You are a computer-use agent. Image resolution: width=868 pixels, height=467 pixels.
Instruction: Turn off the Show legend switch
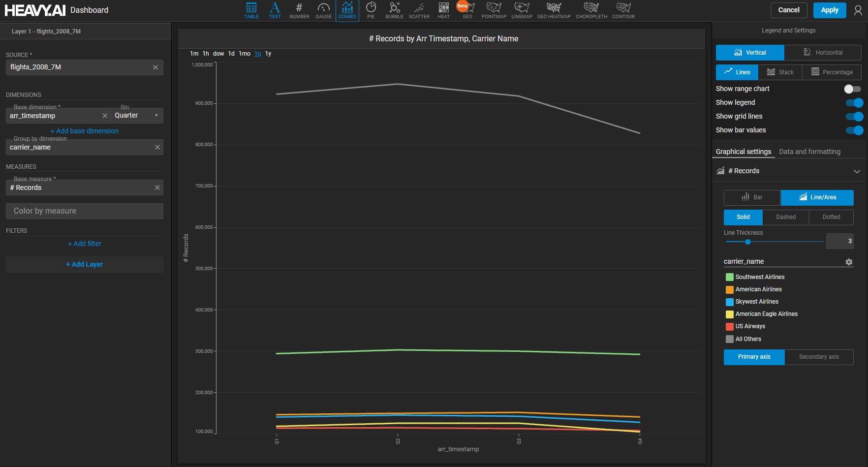coord(854,103)
